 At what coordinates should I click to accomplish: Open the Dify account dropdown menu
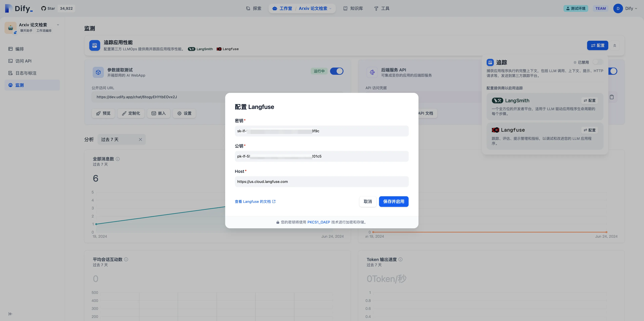click(x=628, y=9)
